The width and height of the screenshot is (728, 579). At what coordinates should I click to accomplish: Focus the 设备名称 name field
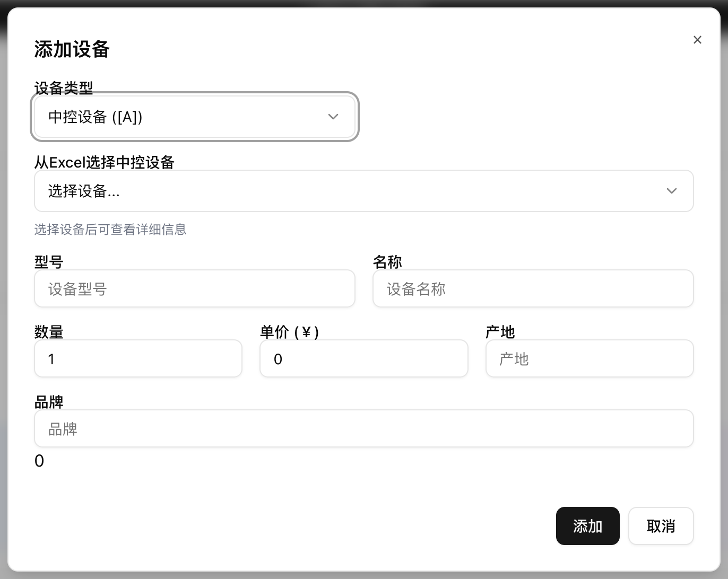533,288
